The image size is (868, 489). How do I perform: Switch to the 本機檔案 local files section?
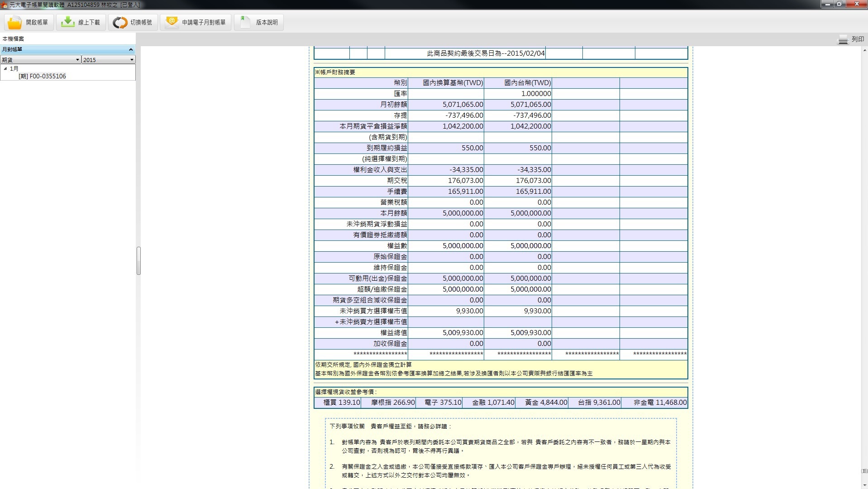point(13,39)
